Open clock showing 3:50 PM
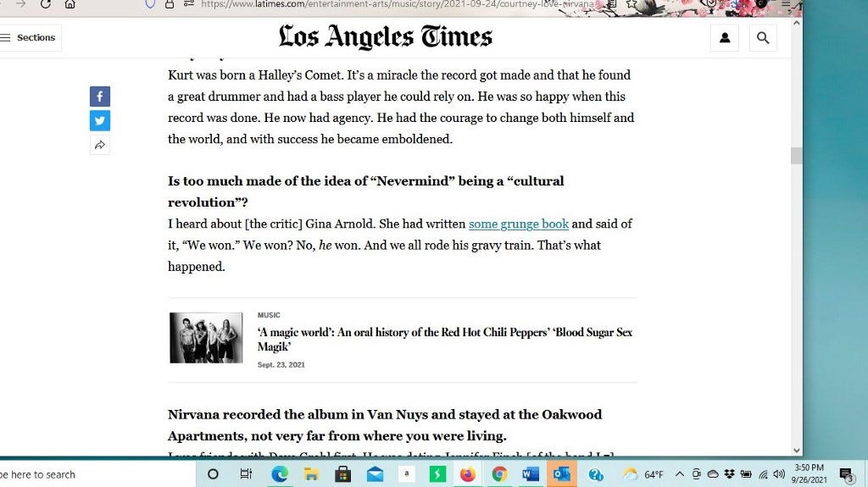Screen dimensions: 868x487 pyautogui.click(x=809, y=473)
